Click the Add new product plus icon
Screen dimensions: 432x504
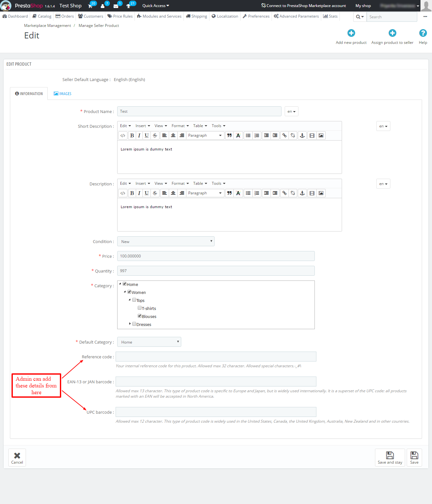(351, 33)
